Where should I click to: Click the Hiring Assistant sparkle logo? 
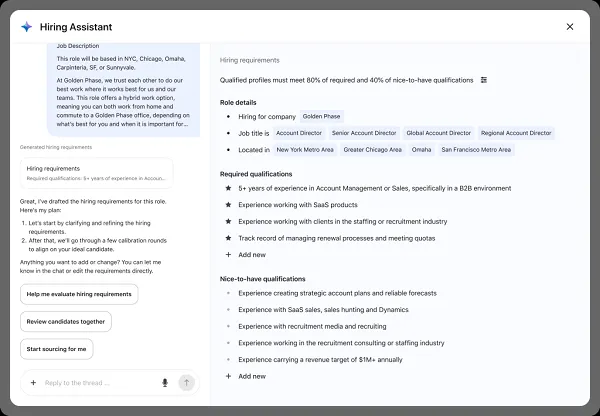(x=26, y=27)
